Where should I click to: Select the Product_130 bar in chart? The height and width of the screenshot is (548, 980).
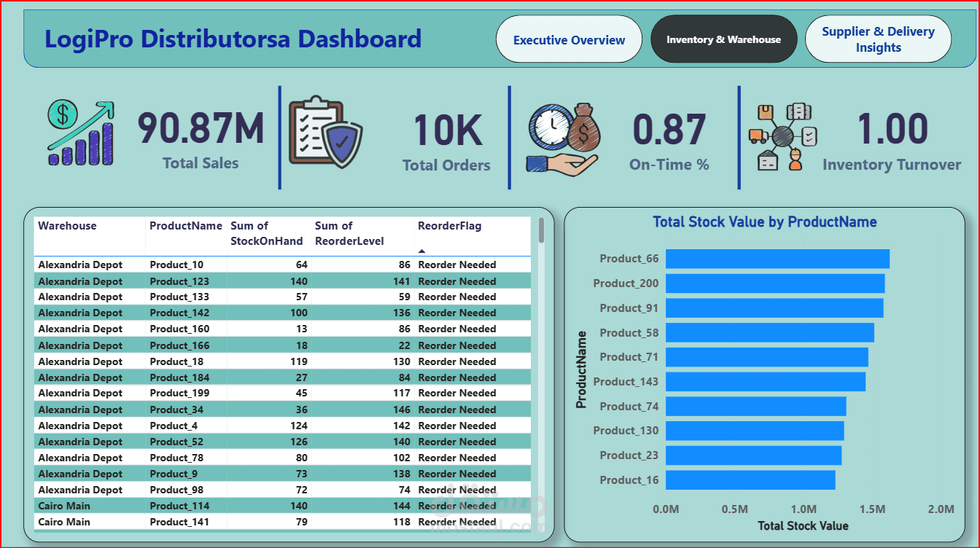click(x=755, y=431)
